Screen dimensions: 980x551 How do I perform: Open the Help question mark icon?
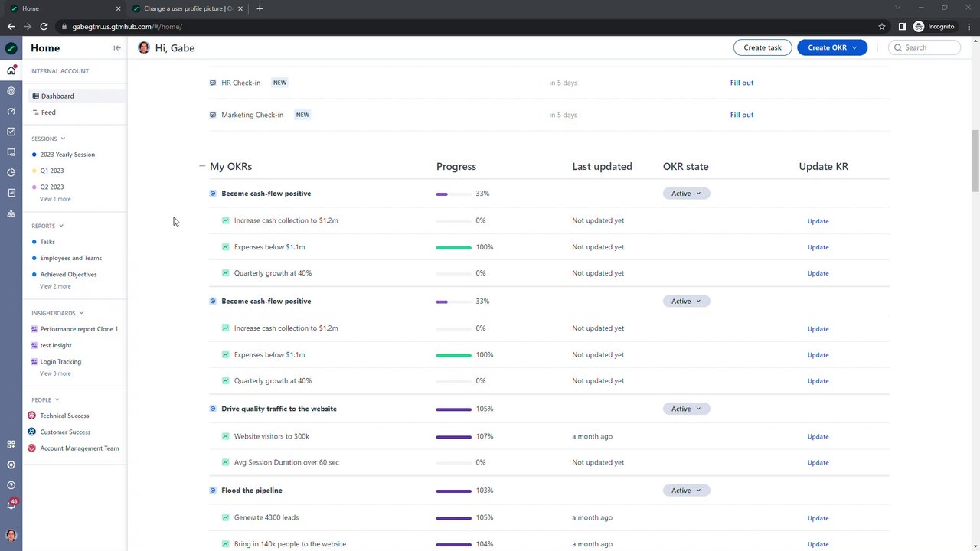11,485
